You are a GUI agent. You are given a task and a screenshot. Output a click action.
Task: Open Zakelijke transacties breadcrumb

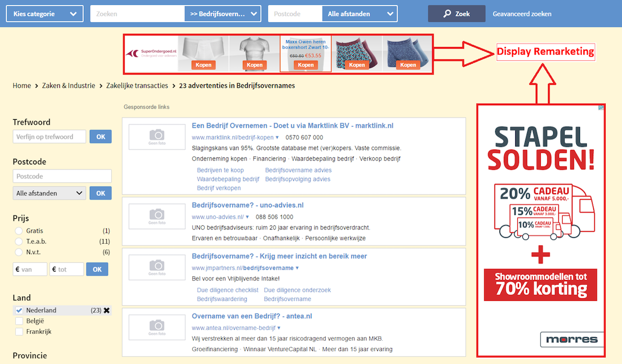tap(137, 85)
